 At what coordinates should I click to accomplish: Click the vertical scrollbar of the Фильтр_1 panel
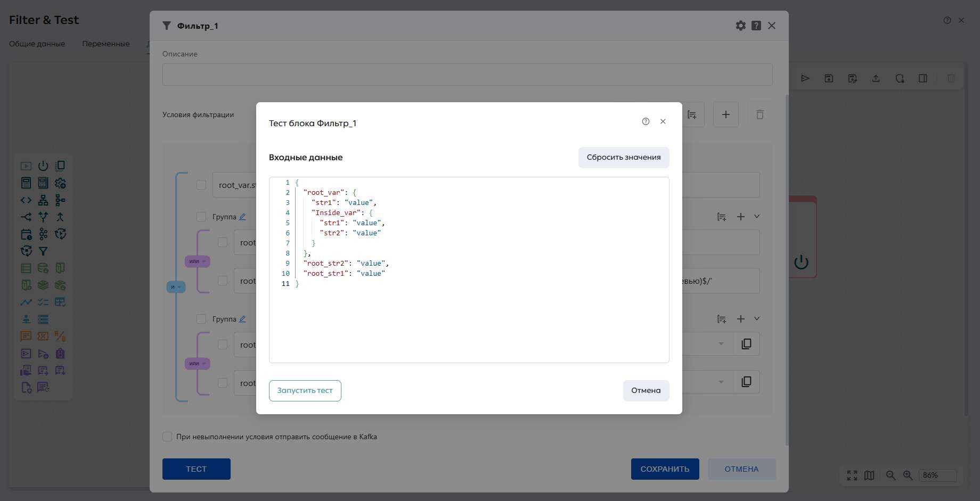787,270
